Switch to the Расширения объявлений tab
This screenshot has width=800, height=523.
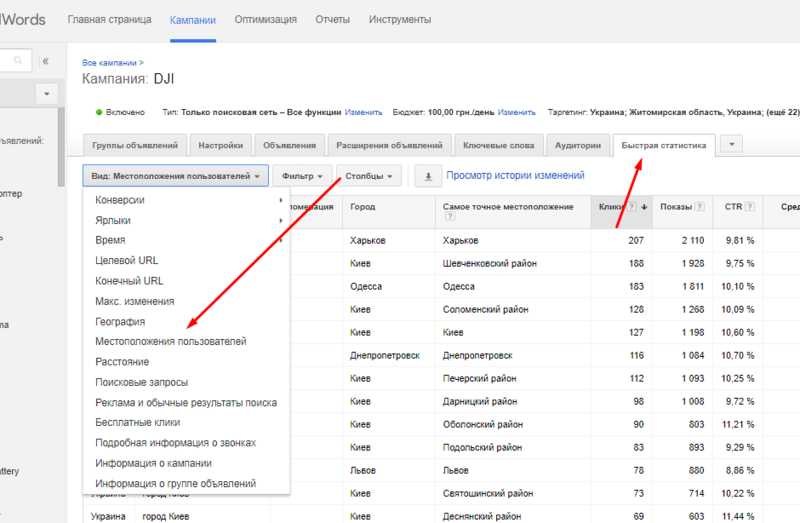click(389, 145)
